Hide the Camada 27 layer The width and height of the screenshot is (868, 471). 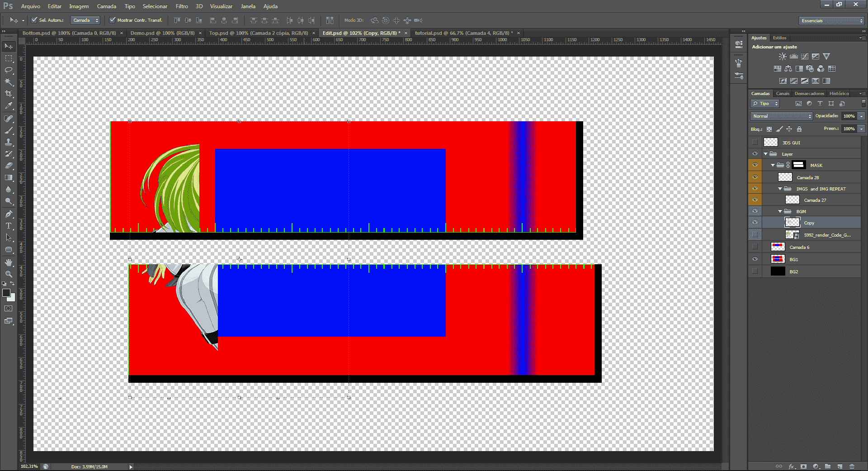pyautogui.click(x=755, y=200)
